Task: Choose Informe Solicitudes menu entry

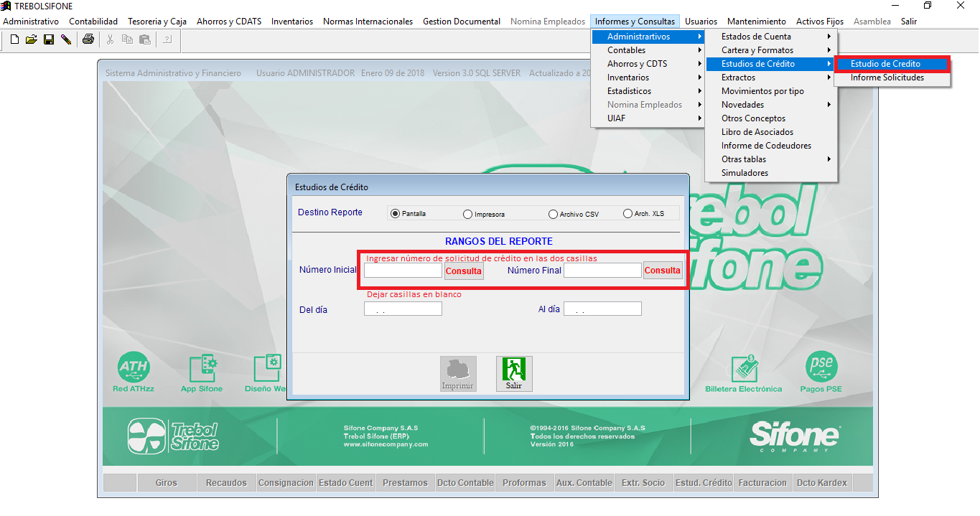Action: 887,78
